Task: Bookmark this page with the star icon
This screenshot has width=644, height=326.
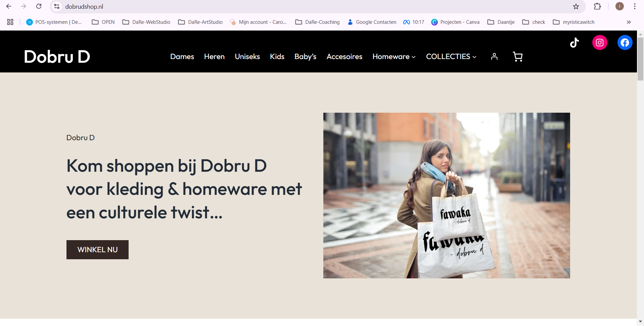Action: pyautogui.click(x=576, y=6)
